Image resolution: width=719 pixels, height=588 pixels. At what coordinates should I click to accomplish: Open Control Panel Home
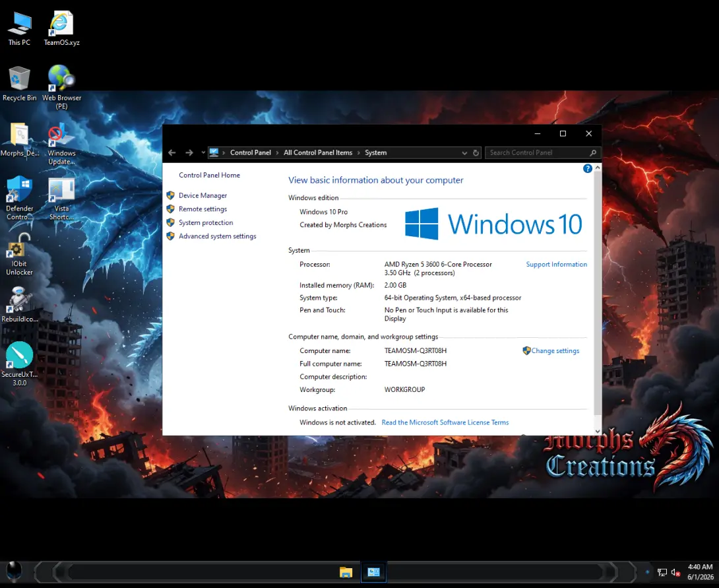(x=209, y=175)
